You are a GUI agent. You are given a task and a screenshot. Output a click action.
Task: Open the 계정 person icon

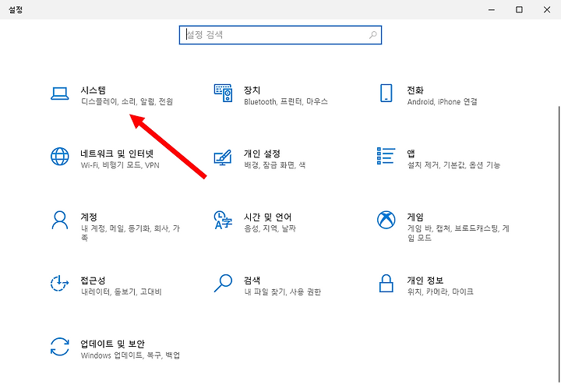point(60,220)
